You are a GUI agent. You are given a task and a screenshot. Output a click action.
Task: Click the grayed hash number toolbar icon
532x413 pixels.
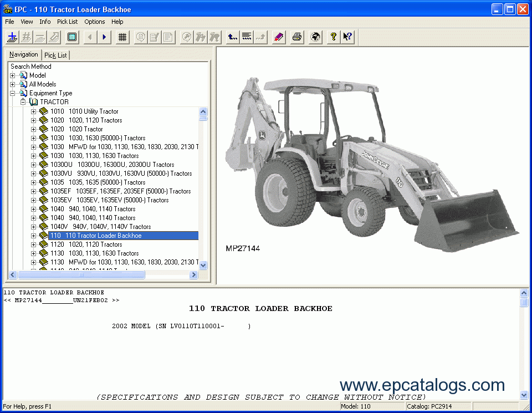pos(26,37)
